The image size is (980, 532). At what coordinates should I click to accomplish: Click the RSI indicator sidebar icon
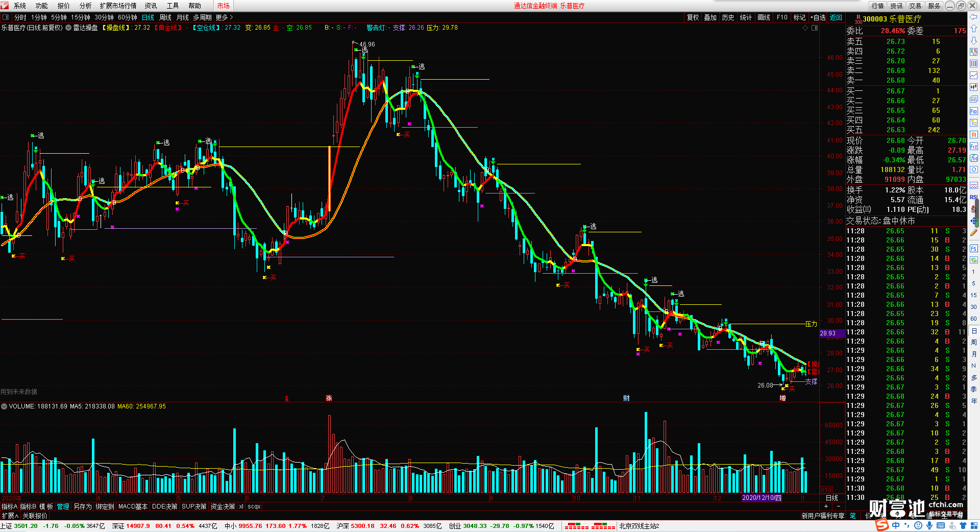(x=974, y=197)
